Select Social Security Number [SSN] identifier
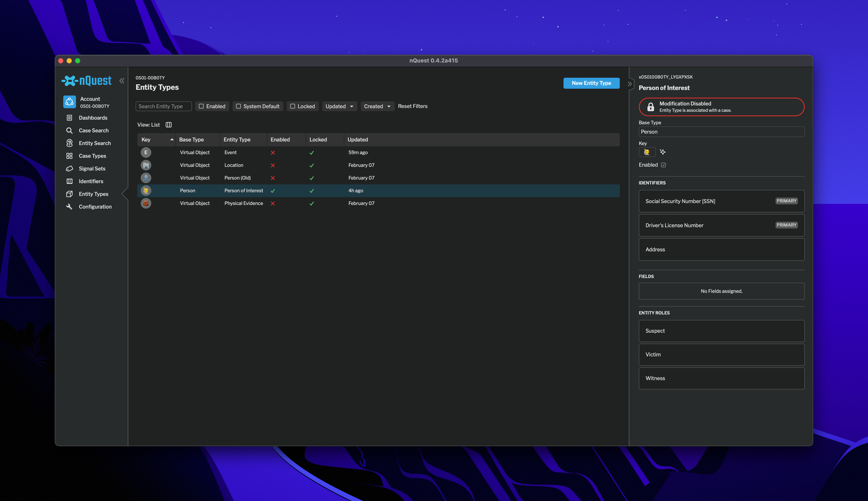Image resolution: width=868 pixels, height=501 pixels. (x=722, y=201)
